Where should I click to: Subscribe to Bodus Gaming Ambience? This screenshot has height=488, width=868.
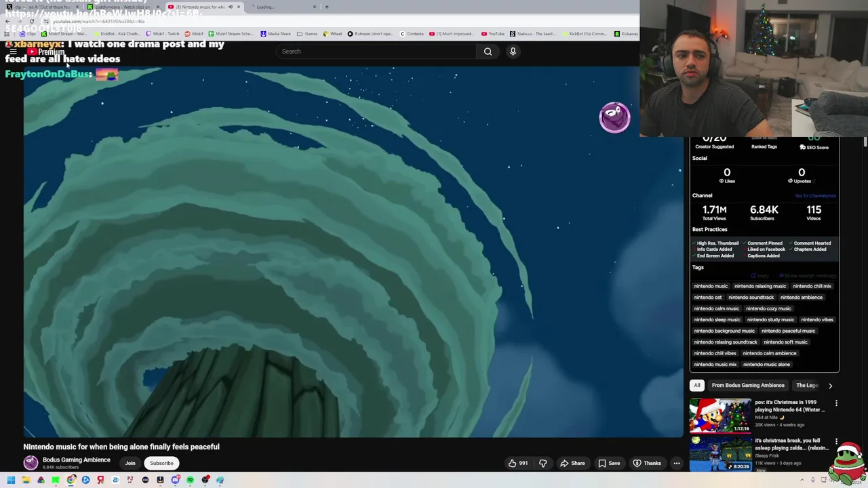pyautogui.click(x=161, y=463)
